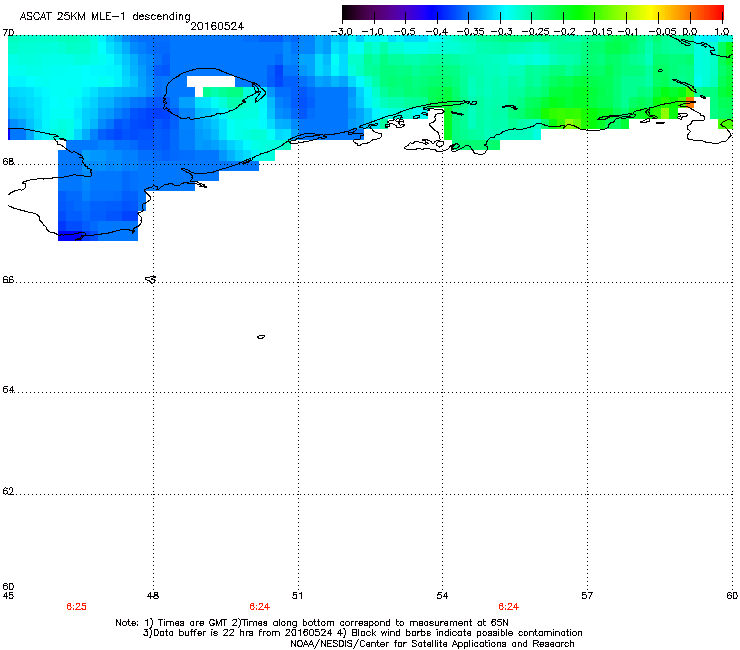Click the -0.35 color scale label
Viewport: 740px width, 650px height.
(x=471, y=32)
